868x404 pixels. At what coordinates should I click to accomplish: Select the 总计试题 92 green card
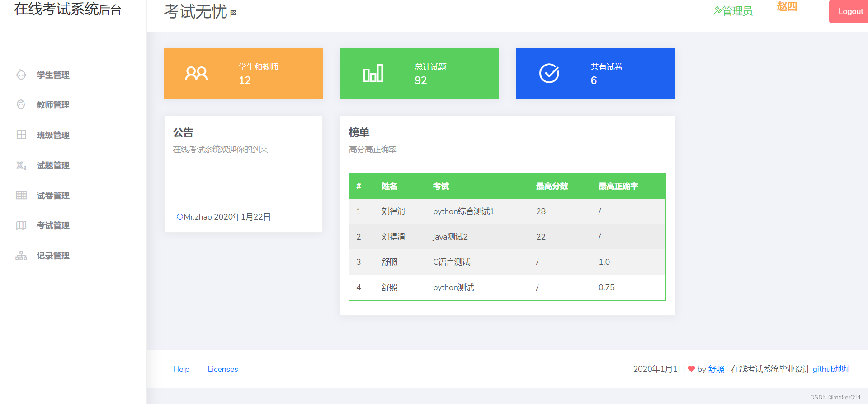pos(420,74)
